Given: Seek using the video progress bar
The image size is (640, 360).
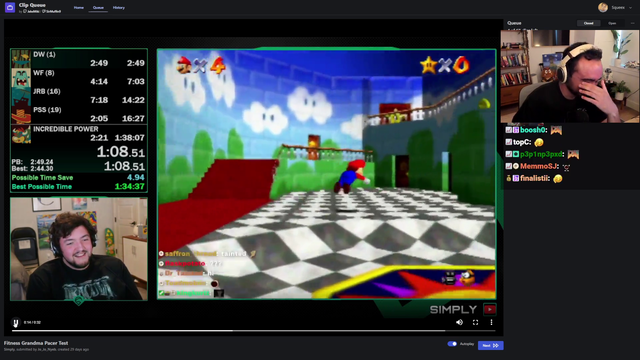Looking at the screenshot, I should [253, 331].
